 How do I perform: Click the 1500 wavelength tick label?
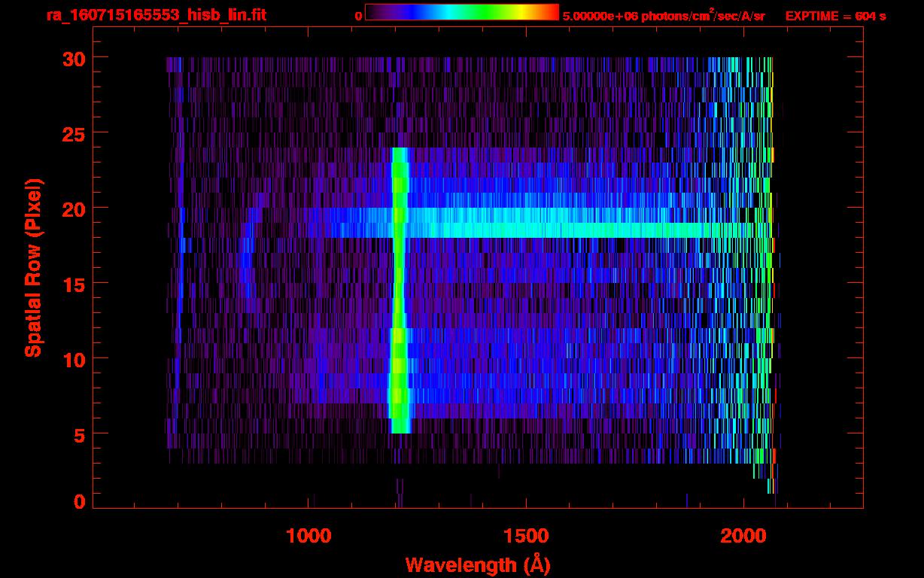[x=526, y=536]
